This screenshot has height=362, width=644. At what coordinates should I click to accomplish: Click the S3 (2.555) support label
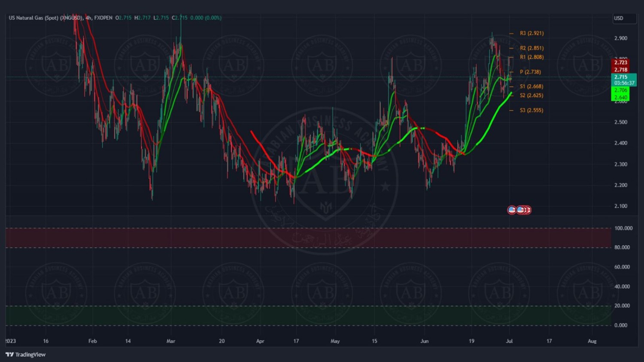tap(532, 110)
